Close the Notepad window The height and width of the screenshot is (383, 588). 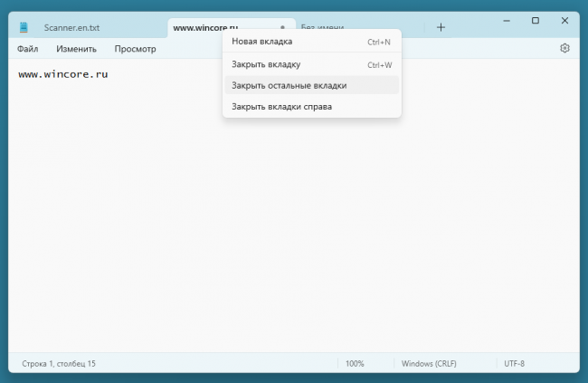pos(564,21)
